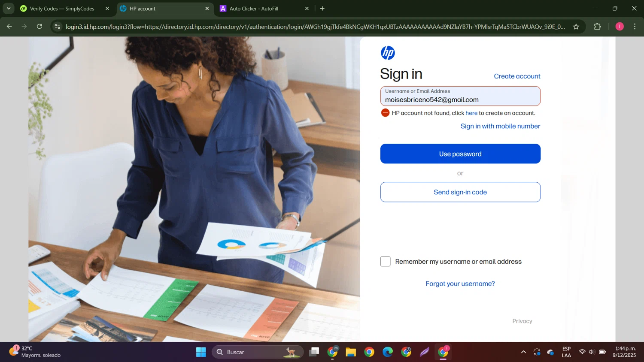Switch to Auto Clicker - AutoFill tab
The width and height of the screenshot is (644, 362).
264,9
